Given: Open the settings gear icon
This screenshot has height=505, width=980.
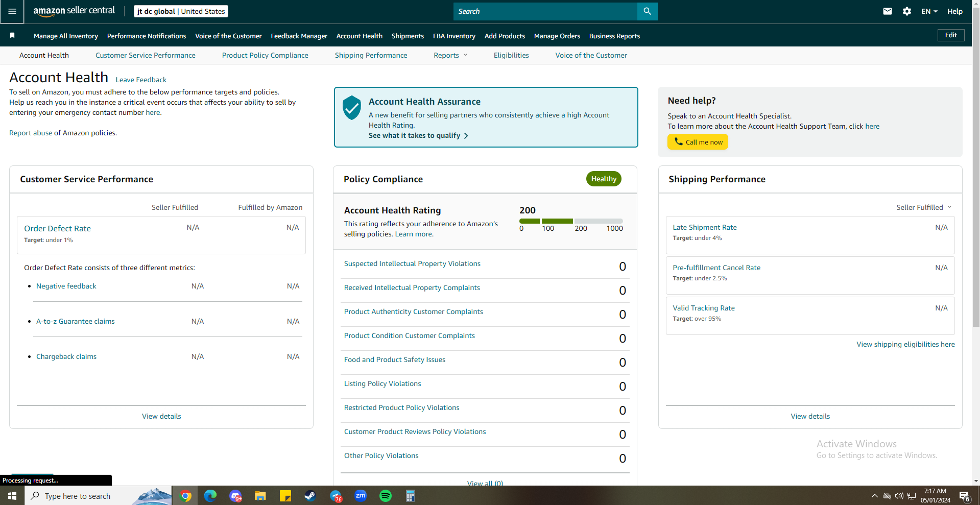Looking at the screenshot, I should (907, 11).
